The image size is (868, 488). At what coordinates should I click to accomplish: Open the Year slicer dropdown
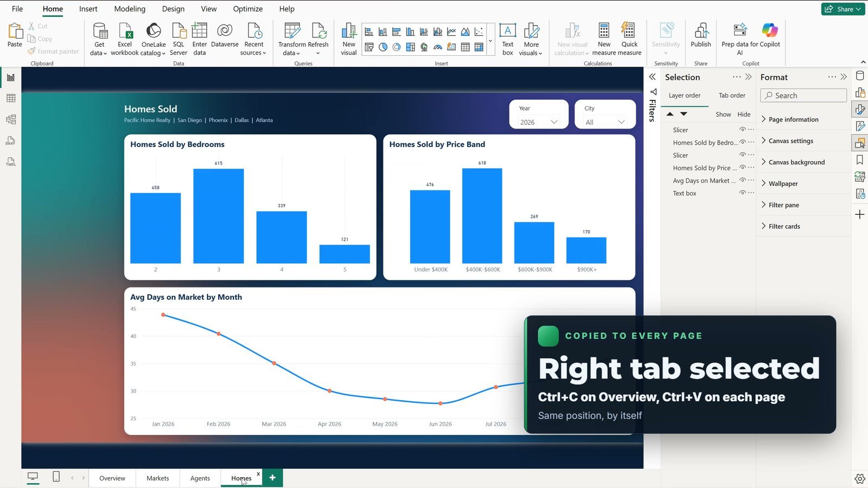pyautogui.click(x=539, y=122)
